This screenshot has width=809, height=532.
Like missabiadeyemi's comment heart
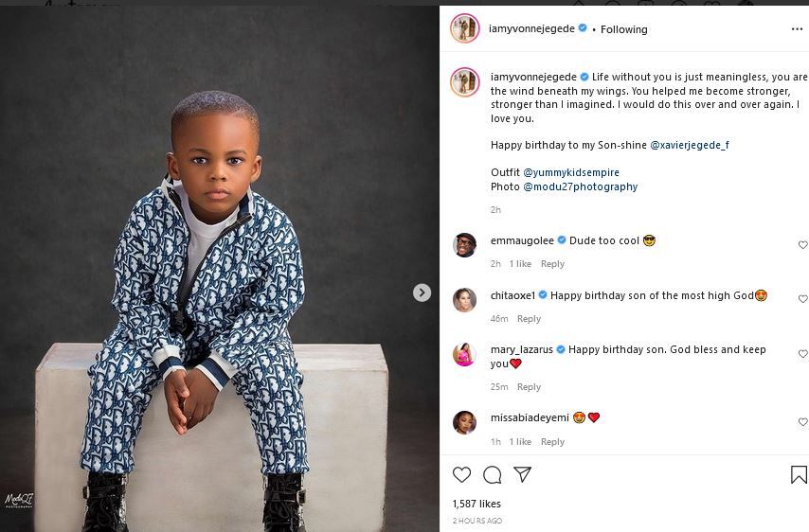coord(802,422)
